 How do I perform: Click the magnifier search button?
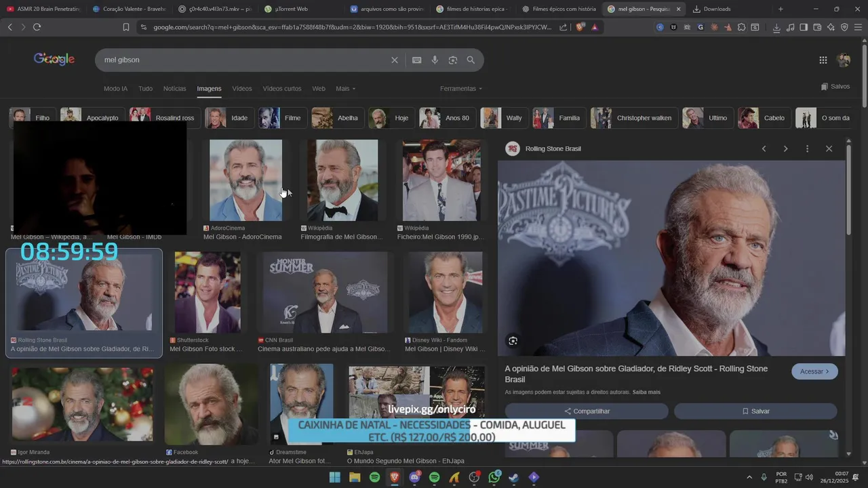click(x=471, y=60)
